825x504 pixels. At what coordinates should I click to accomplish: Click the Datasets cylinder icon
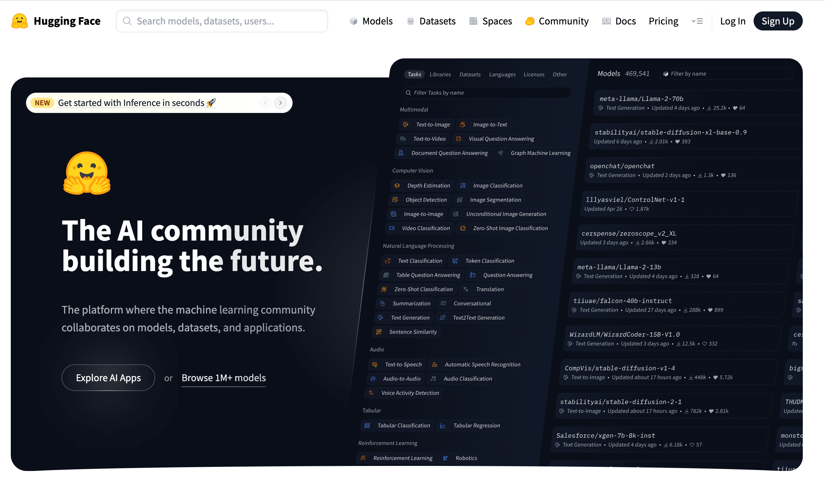pos(411,21)
